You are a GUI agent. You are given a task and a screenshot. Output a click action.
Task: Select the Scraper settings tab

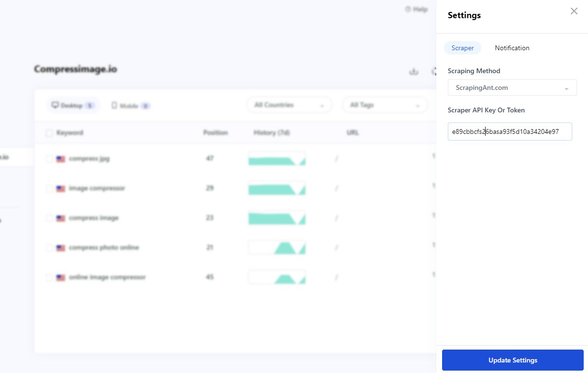(x=462, y=48)
